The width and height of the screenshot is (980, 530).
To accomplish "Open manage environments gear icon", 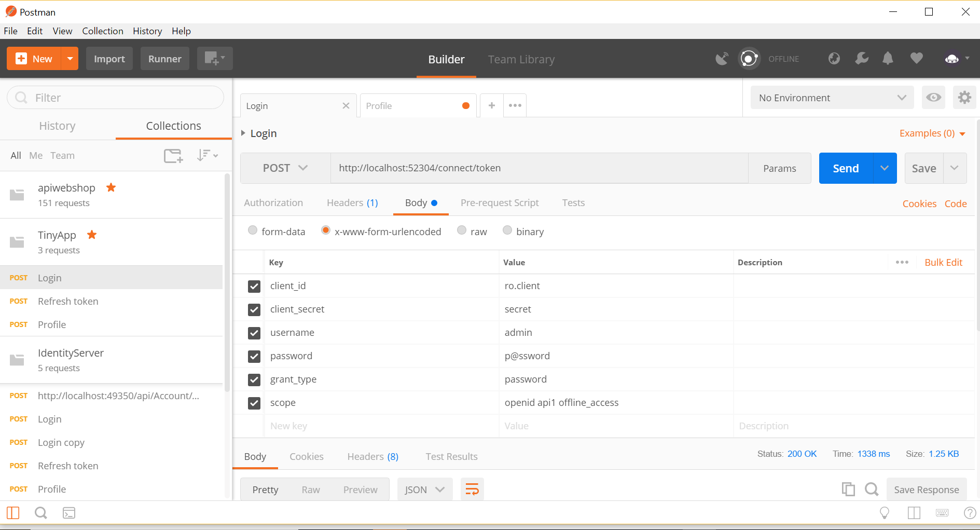I will [964, 98].
